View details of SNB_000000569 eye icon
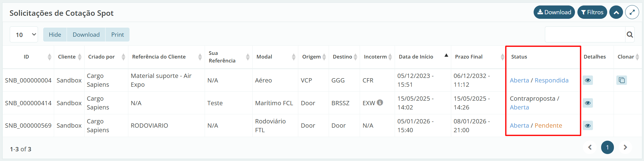 coord(588,126)
